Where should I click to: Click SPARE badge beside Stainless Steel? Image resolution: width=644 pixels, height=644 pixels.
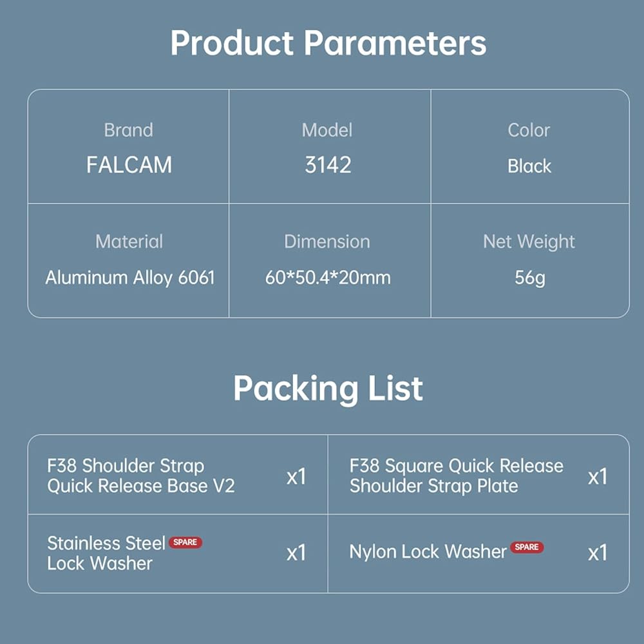pyautogui.click(x=185, y=542)
